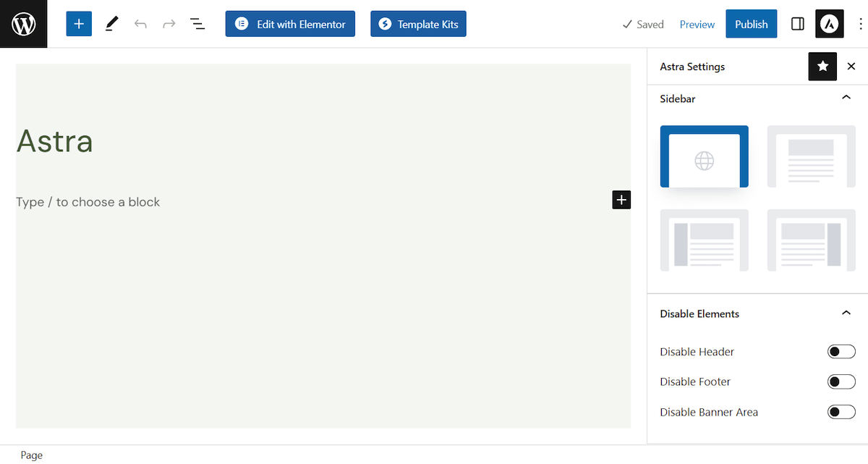The height and width of the screenshot is (464, 868).
Task: Open the block inserter
Action: coord(78,23)
